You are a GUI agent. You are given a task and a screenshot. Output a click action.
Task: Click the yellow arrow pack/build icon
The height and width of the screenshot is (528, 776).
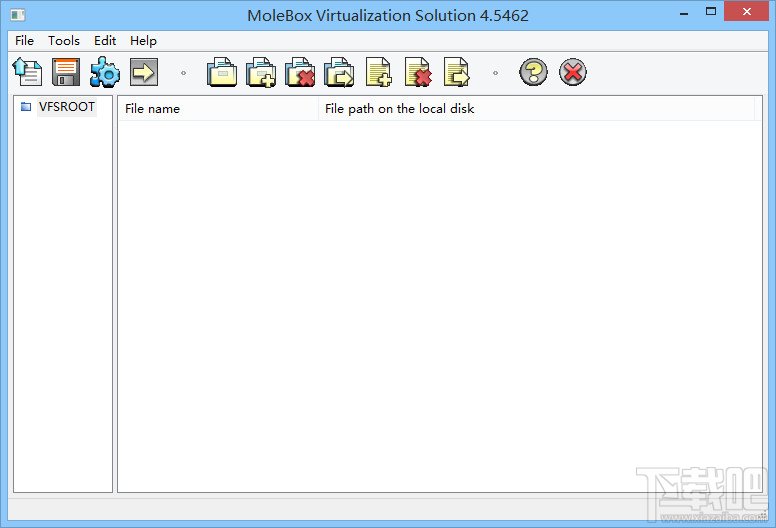pyautogui.click(x=144, y=72)
